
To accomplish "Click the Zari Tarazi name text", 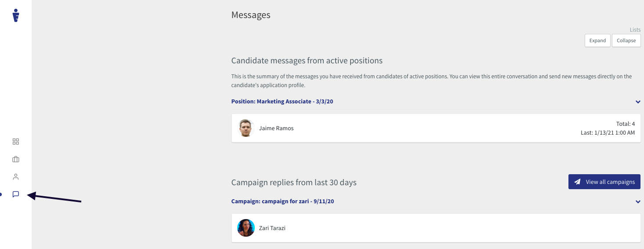I will pos(272,228).
